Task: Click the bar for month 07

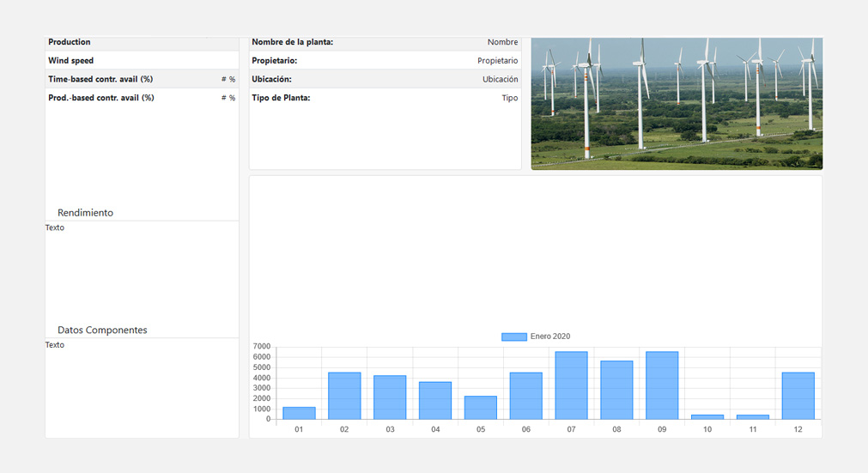Action: pyautogui.click(x=571, y=385)
